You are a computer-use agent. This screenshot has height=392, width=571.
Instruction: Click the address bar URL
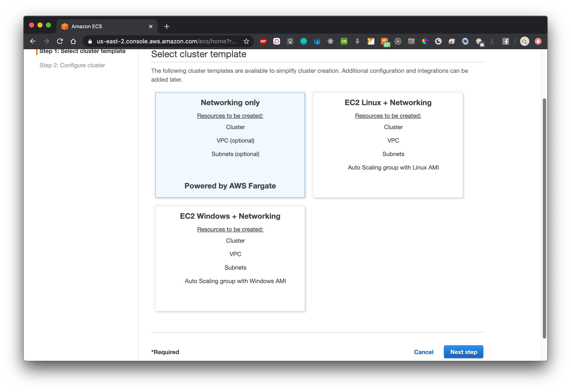[x=167, y=41]
